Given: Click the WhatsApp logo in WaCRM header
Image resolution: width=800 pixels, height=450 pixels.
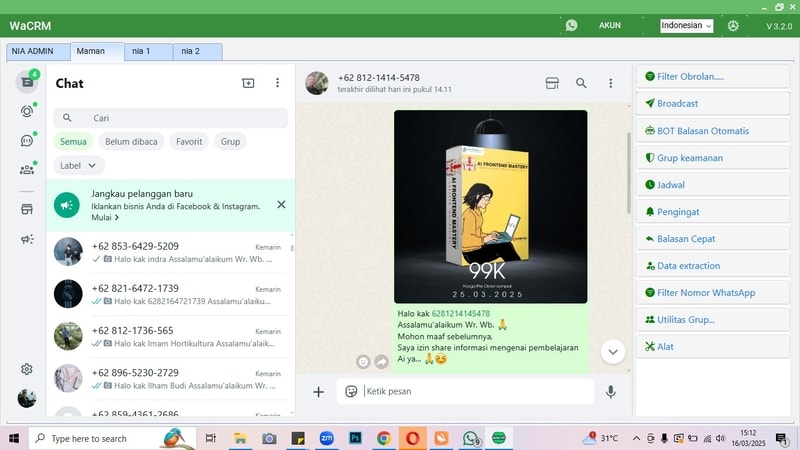Looking at the screenshot, I should tap(571, 25).
